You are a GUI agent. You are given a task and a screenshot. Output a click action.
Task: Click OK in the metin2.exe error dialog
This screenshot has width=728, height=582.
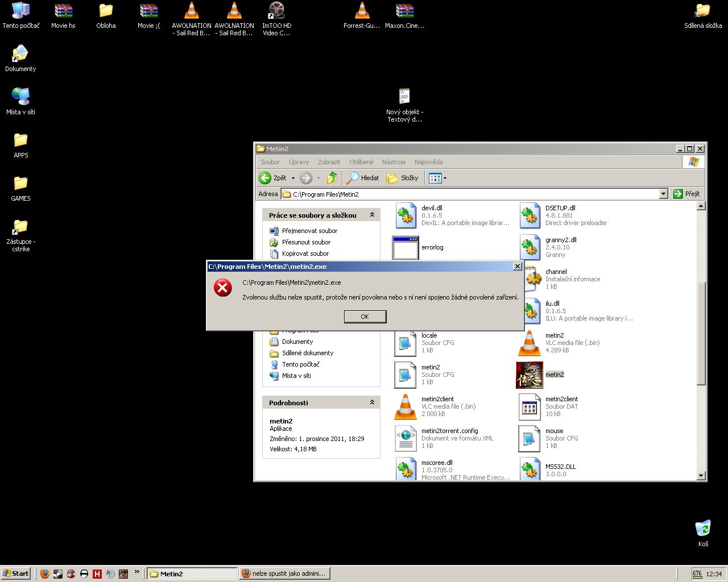click(x=365, y=317)
